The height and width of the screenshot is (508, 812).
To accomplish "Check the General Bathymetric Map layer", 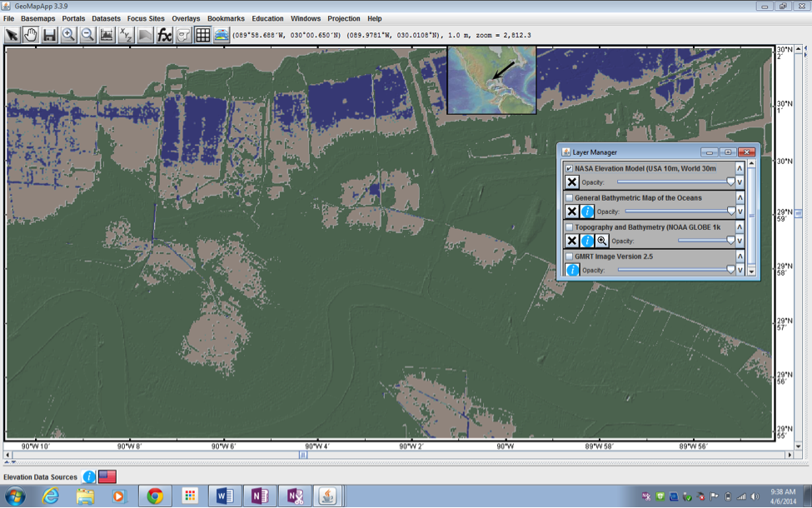I will coord(570,197).
